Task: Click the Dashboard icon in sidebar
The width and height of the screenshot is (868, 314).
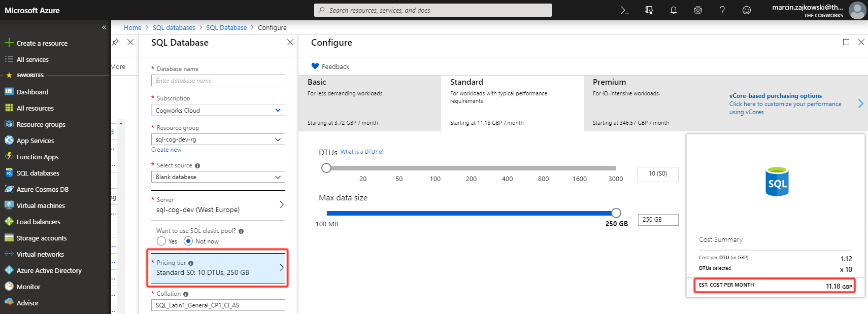Action: click(x=9, y=92)
